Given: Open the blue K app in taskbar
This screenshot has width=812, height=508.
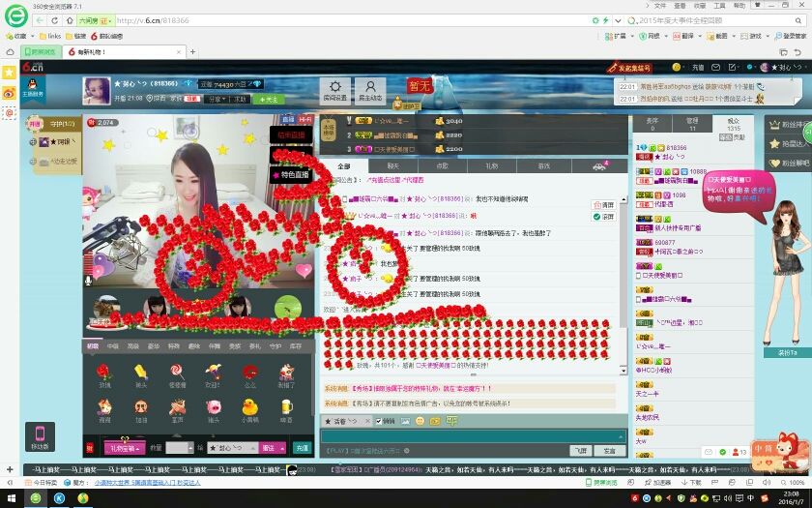Looking at the screenshot, I should point(59,498).
